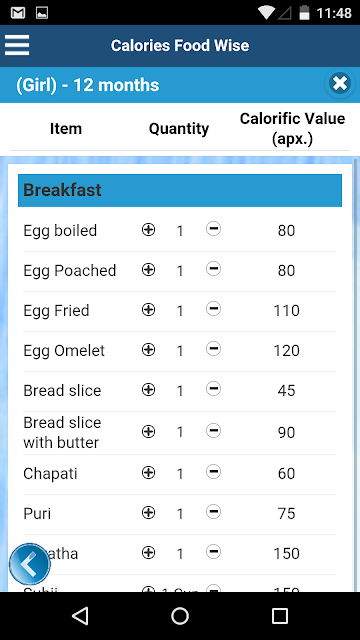This screenshot has width=360, height=640.
Task: Increase Egg Fried quantity with plus icon
Action: (148, 310)
